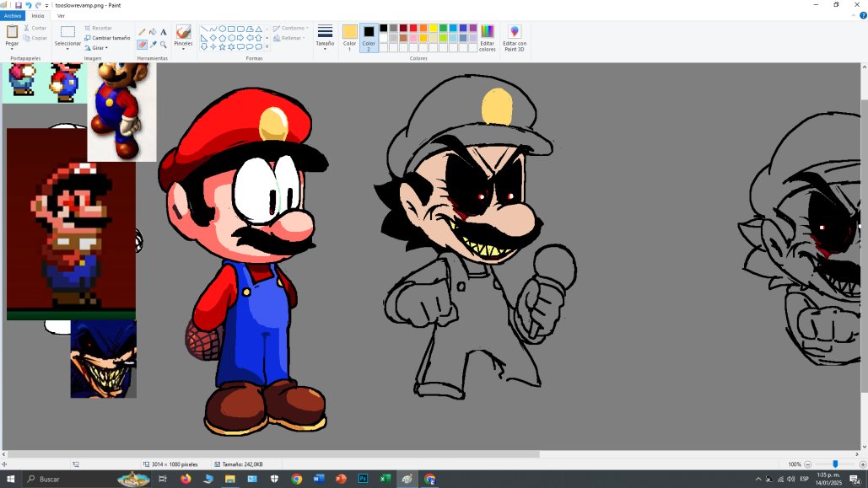The image size is (868, 488).
Task: Open the Rellenar dropdown
Action: [x=289, y=38]
